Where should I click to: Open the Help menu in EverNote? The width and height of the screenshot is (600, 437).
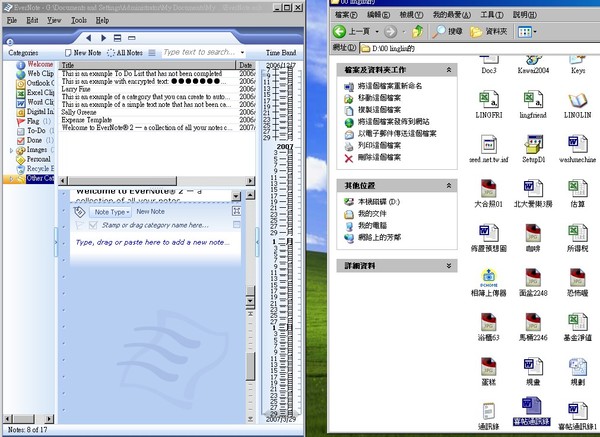pos(102,20)
